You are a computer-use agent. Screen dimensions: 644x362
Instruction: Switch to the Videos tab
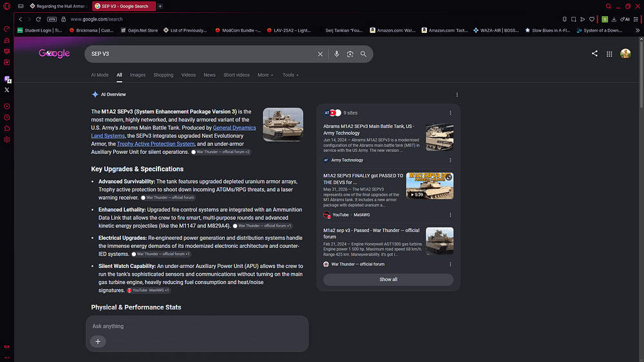(x=189, y=75)
